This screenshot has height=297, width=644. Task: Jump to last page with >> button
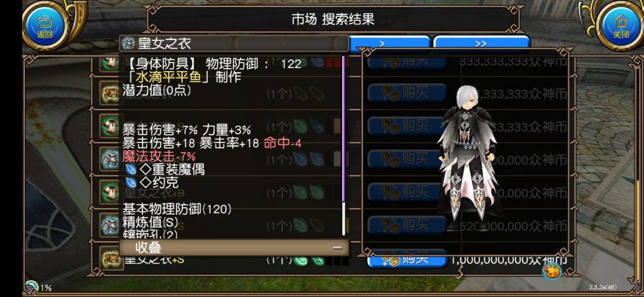(482, 44)
